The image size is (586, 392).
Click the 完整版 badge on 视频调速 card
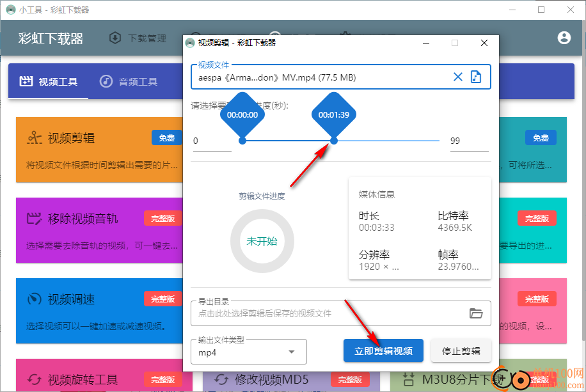163,299
